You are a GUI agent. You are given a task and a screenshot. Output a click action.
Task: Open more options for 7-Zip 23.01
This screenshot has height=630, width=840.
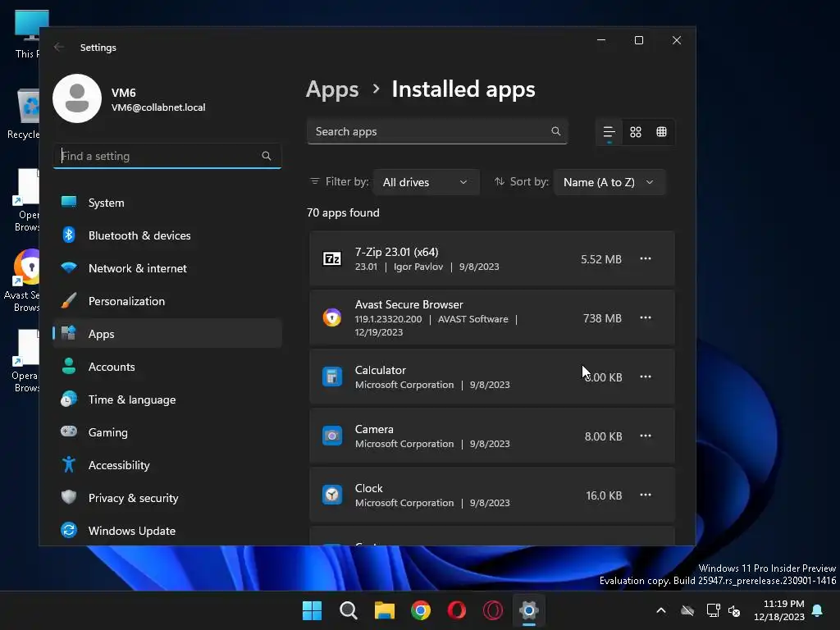[646, 258]
